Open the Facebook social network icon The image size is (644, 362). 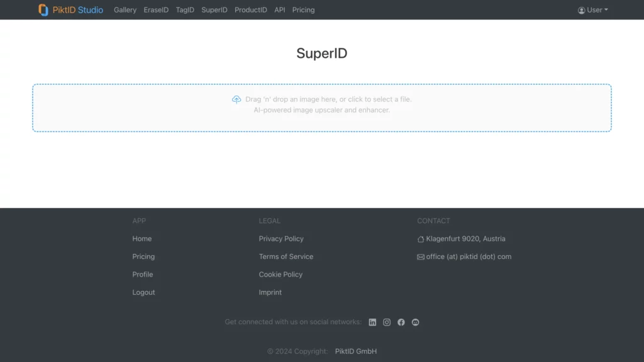(401, 322)
